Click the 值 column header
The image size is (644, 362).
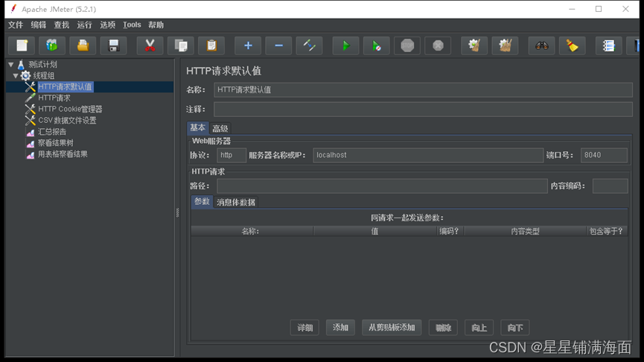point(374,232)
